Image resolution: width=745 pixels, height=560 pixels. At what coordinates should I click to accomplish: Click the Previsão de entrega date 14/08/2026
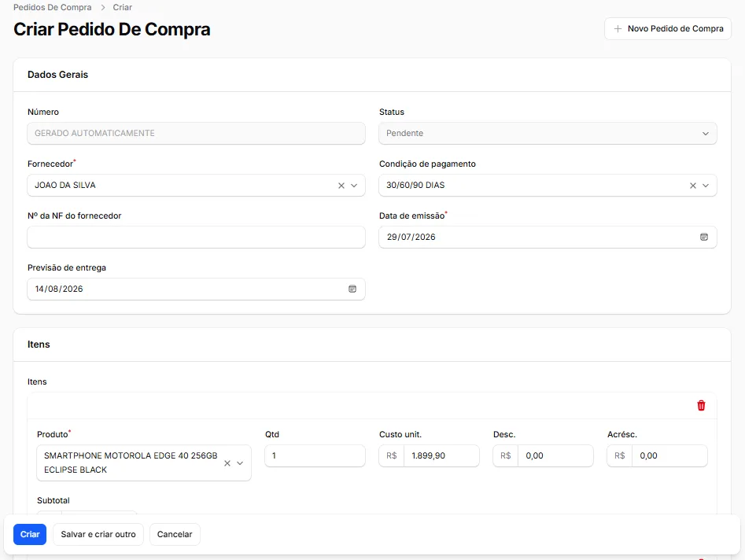(x=59, y=289)
